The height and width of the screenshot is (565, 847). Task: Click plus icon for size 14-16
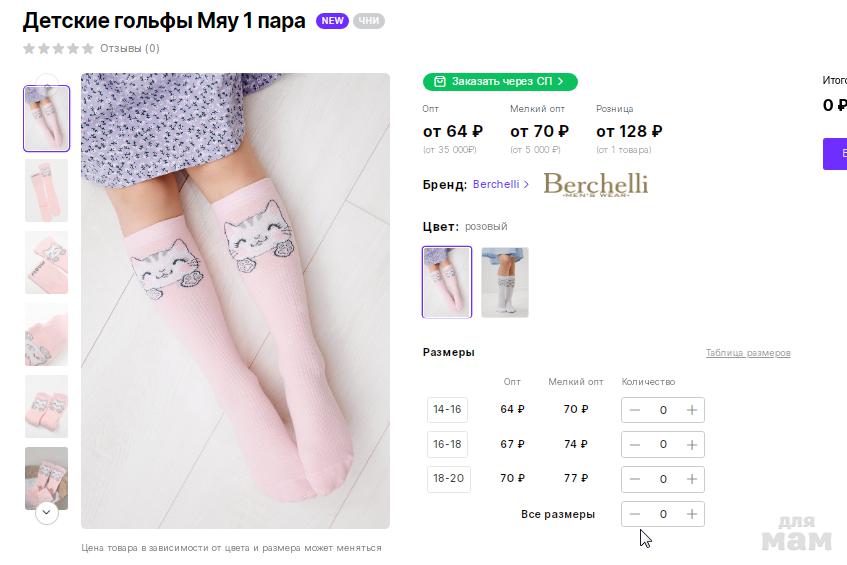click(692, 410)
